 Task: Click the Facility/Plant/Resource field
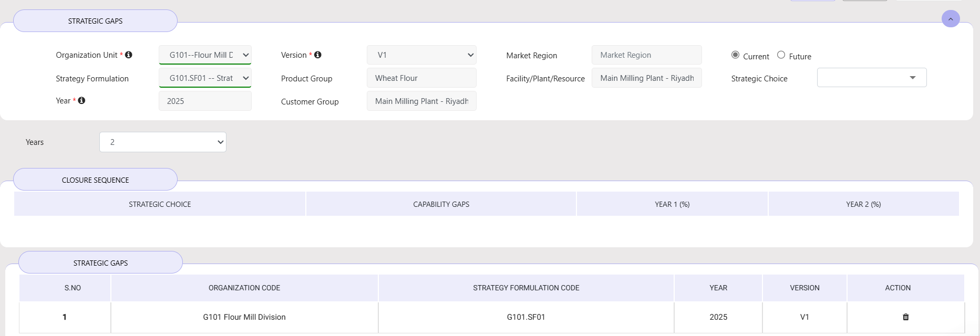646,78
